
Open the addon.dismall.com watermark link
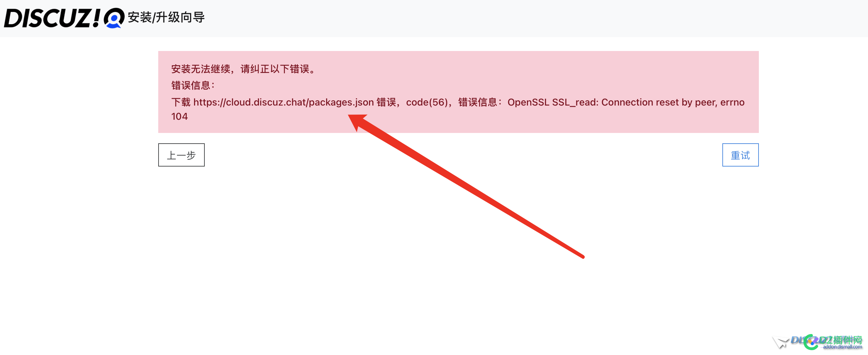click(x=842, y=347)
